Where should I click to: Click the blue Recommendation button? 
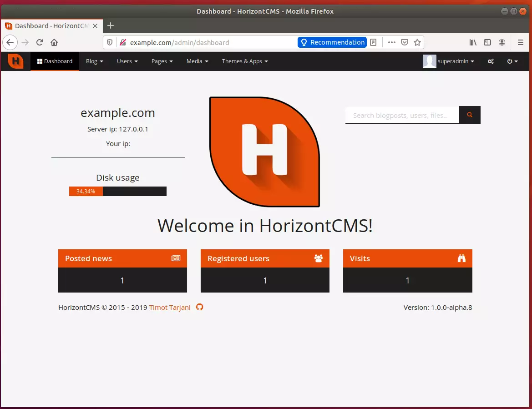click(x=332, y=42)
